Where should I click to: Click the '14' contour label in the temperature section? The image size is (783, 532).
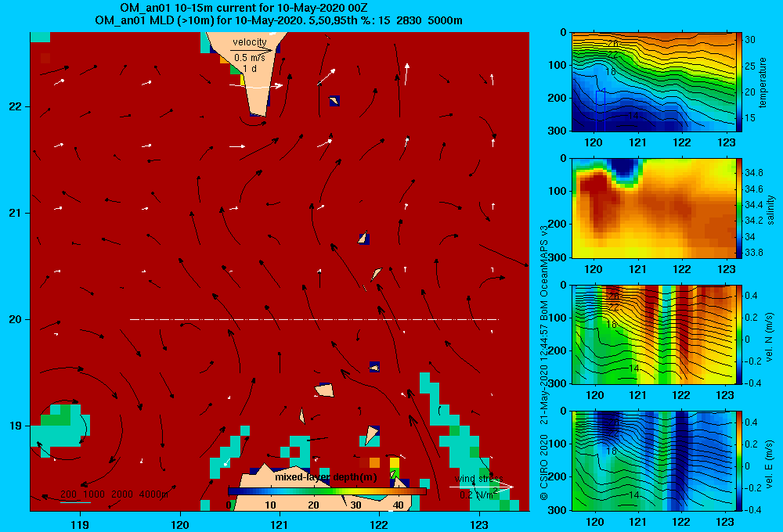click(633, 115)
